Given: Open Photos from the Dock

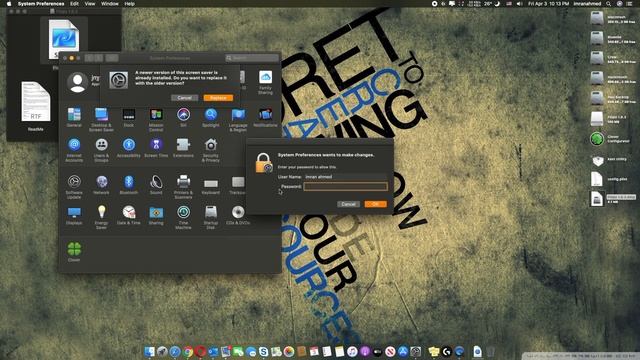Looking at the screenshot, I should tap(289, 351).
